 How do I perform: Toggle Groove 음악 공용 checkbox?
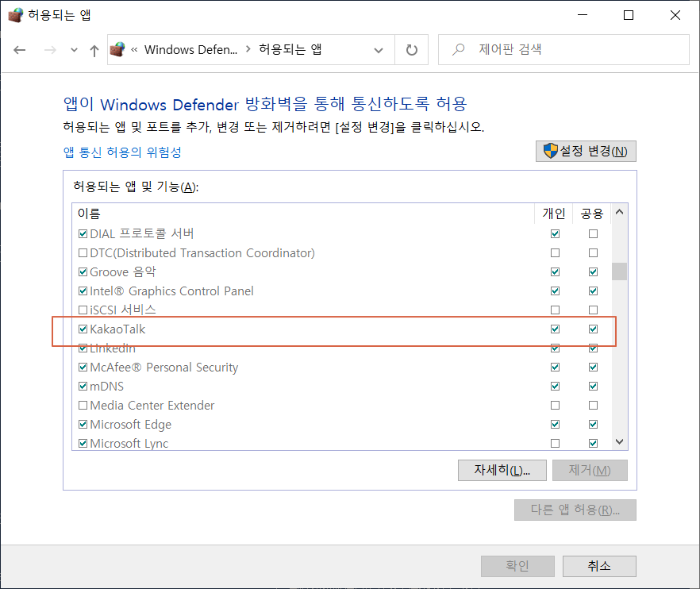pos(593,271)
